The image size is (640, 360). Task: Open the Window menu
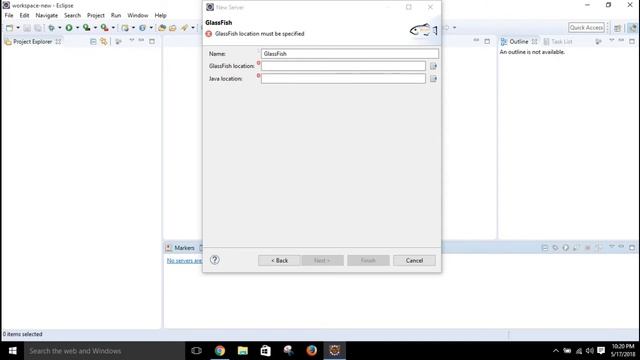coord(138,16)
